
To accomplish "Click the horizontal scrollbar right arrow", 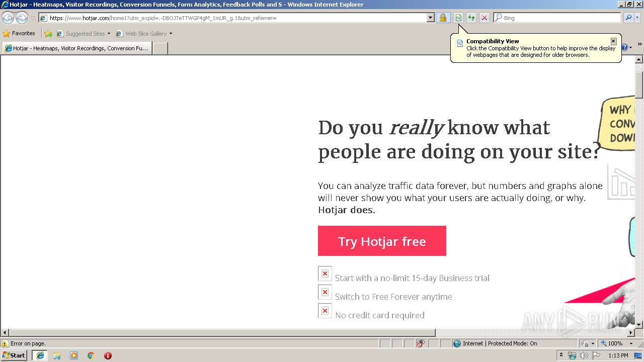I will (x=631, y=333).
